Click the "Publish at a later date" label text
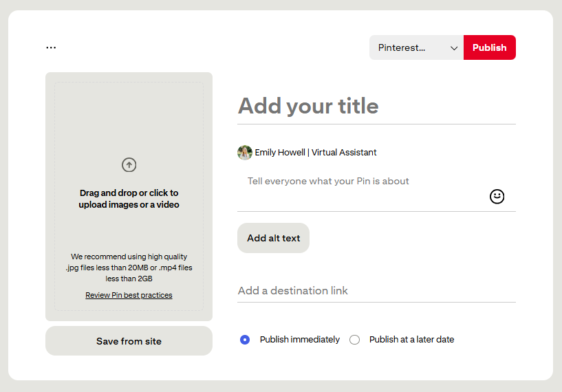The image size is (562, 392). tap(411, 340)
